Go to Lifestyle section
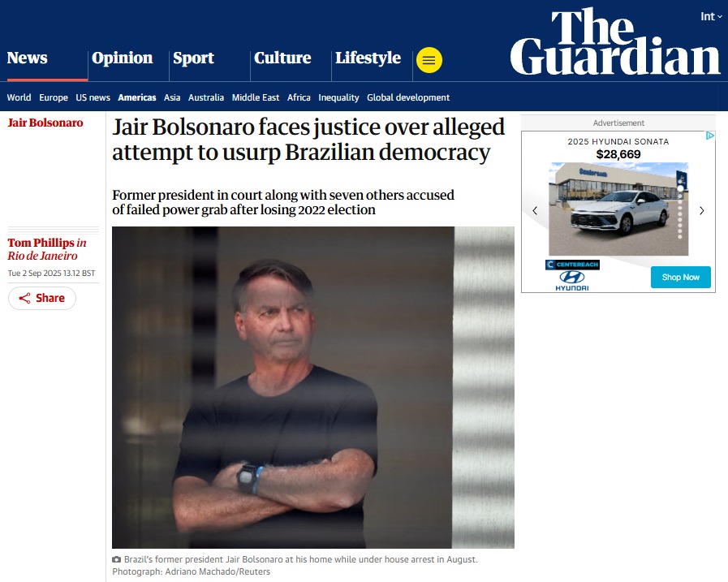The image size is (728, 582). click(368, 58)
